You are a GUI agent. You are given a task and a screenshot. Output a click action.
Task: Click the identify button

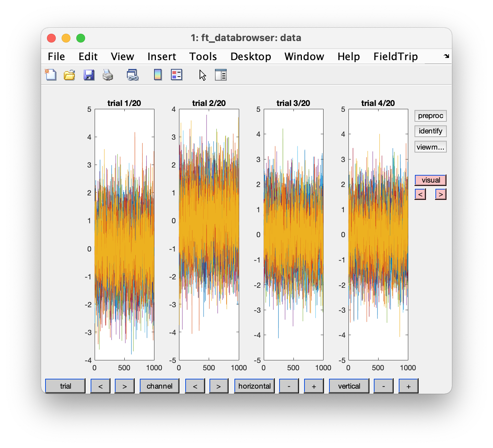(x=430, y=131)
